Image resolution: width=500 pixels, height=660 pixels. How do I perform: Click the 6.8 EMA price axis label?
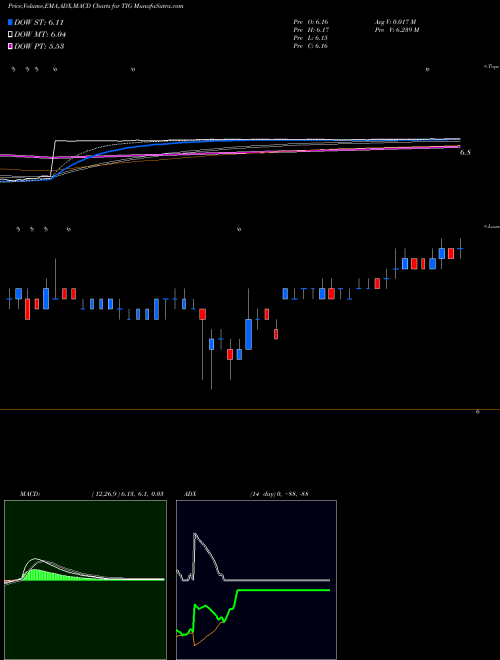point(465,153)
